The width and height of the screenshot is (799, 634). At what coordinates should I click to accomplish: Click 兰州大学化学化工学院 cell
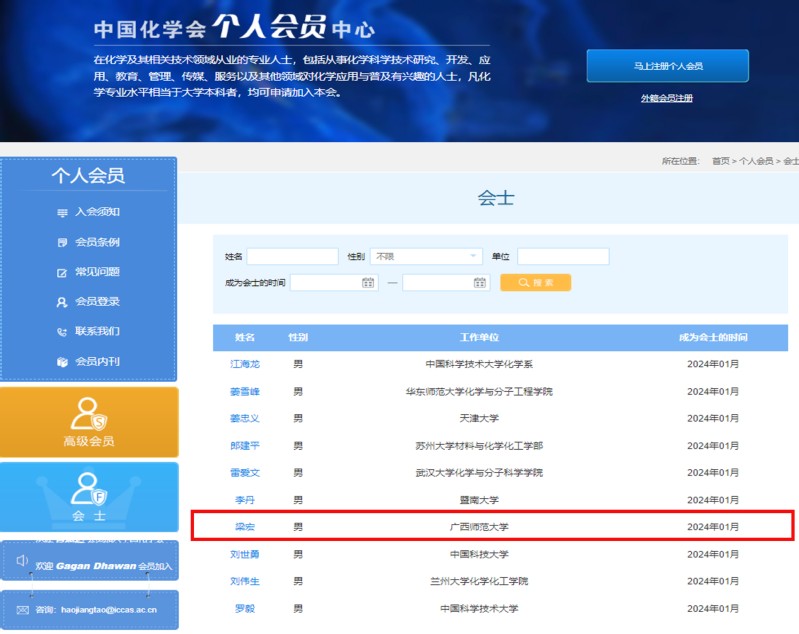(479, 582)
